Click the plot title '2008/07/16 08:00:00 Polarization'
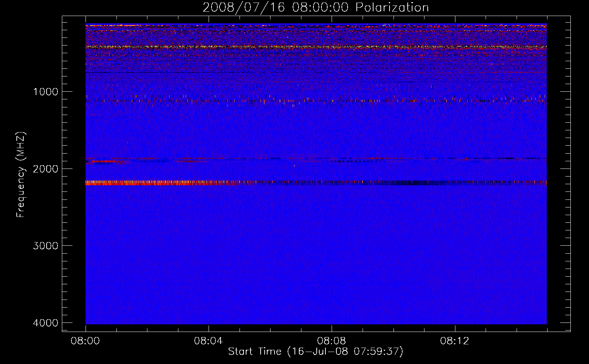 tap(316, 7)
